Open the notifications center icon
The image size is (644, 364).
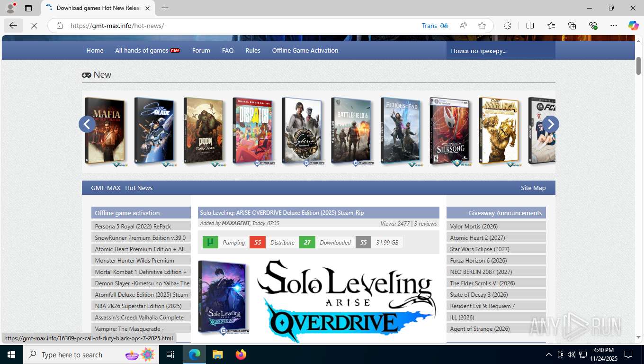coord(628,355)
